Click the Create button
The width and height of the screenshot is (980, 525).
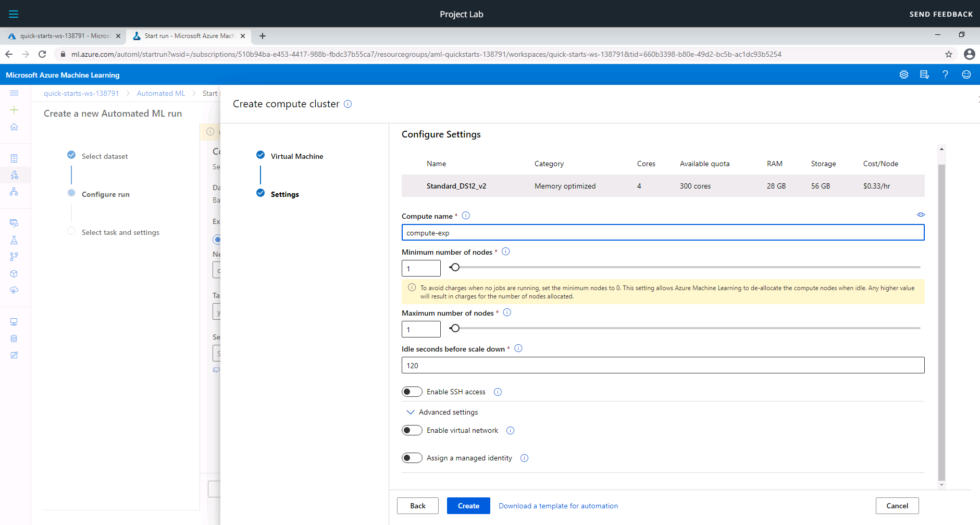pyautogui.click(x=468, y=505)
